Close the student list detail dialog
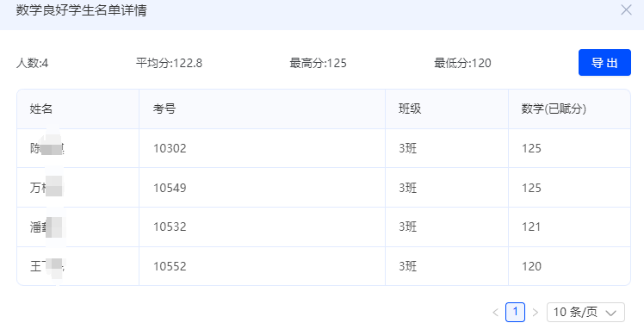This screenshot has height=323, width=644. point(626,9)
